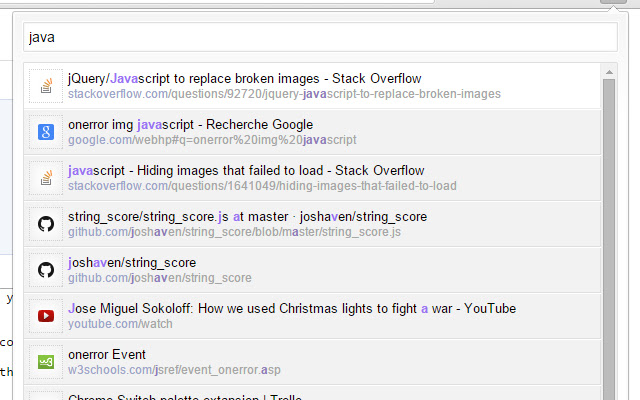
Task: Click URL github.com/joshaven/string_score
Action: (160, 278)
